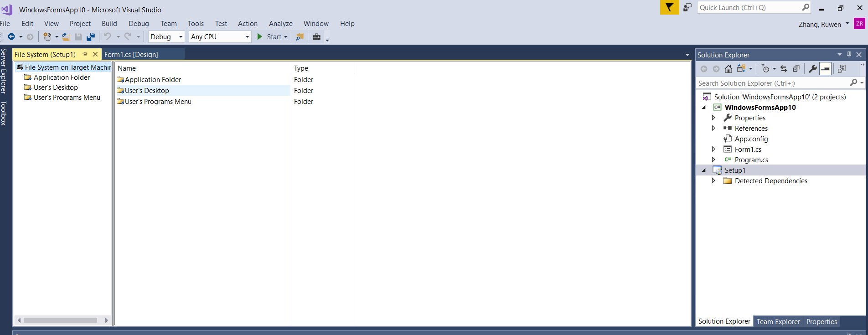Toggle the Preview Selected Items button

826,69
